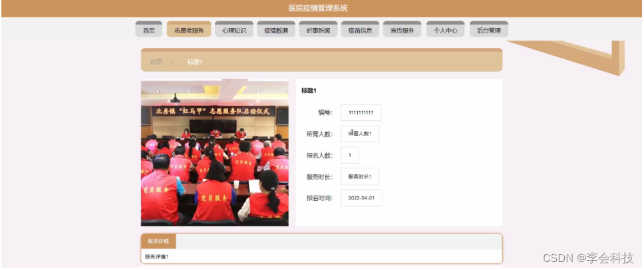Click the 报名人数: label
This screenshot has width=644, height=270.
pyautogui.click(x=319, y=155)
